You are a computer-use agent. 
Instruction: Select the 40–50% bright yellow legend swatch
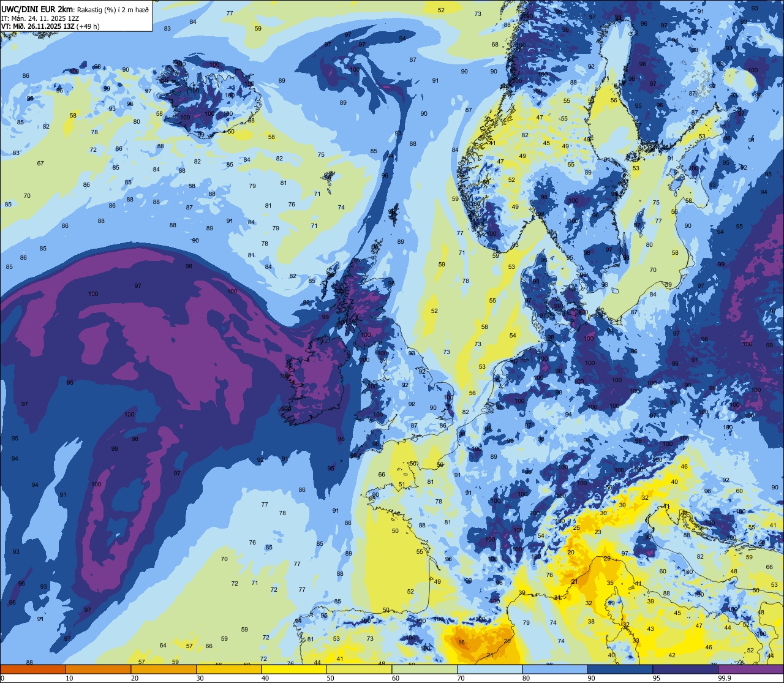pyautogui.click(x=294, y=670)
